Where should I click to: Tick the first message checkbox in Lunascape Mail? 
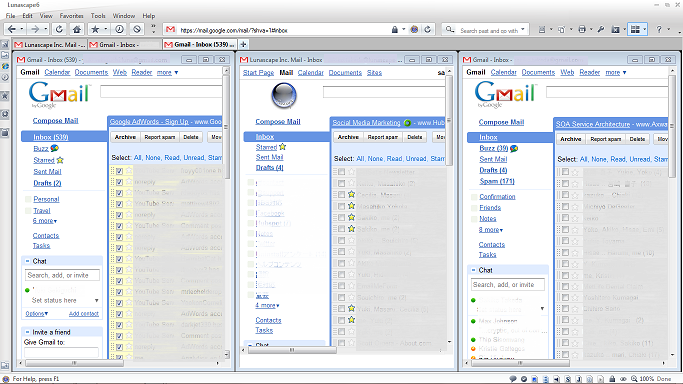pos(342,172)
